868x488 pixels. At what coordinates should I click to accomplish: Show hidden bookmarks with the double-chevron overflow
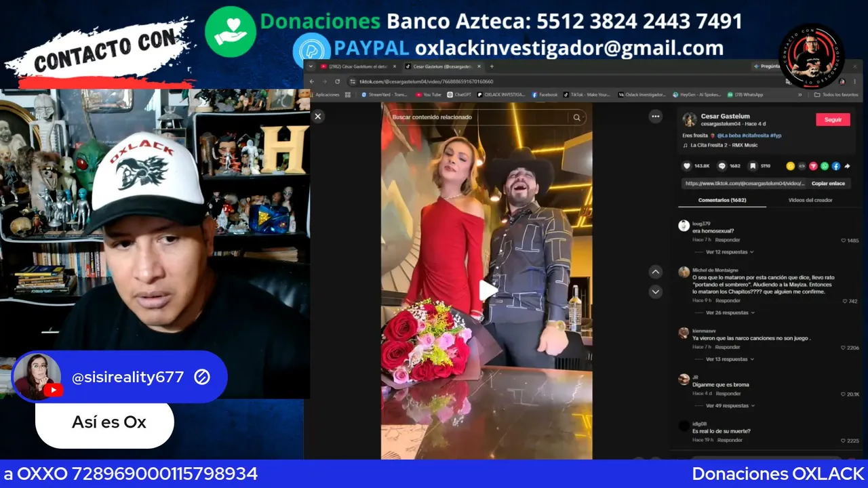tap(800, 95)
